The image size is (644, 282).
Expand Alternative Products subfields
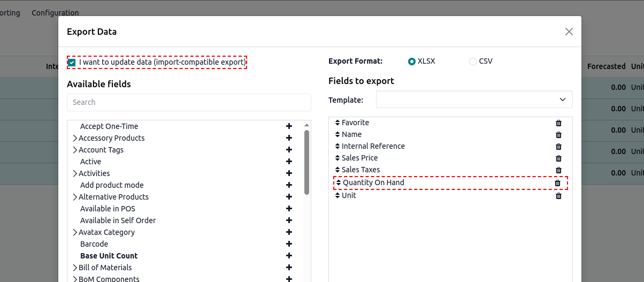pyautogui.click(x=75, y=197)
